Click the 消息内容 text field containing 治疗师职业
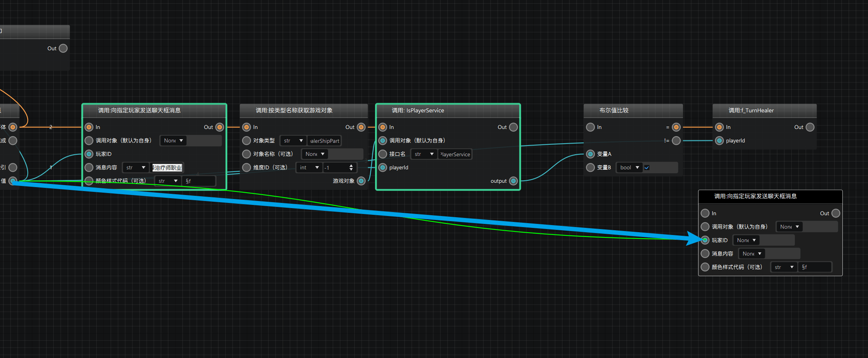This screenshot has height=358, width=868. pos(167,167)
